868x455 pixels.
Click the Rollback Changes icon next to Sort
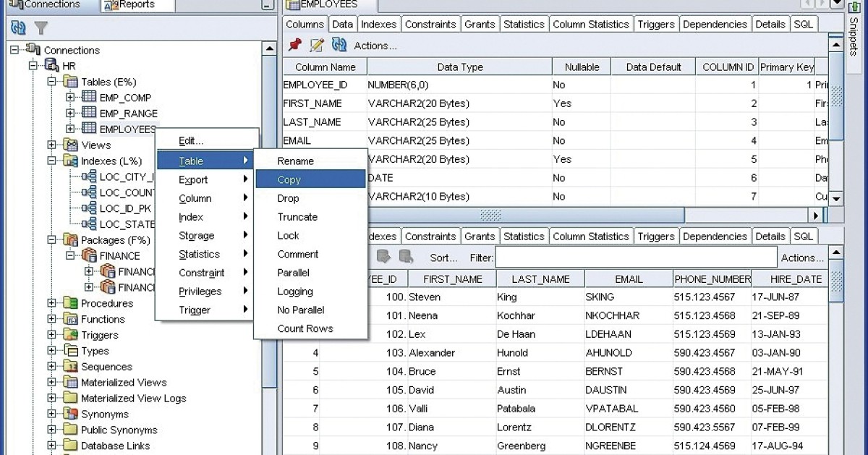point(406,257)
